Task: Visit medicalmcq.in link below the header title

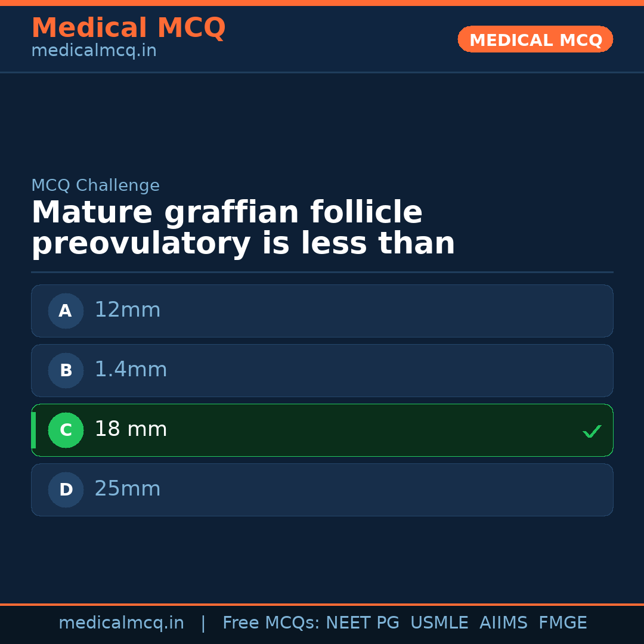Action: pyautogui.click(x=94, y=51)
